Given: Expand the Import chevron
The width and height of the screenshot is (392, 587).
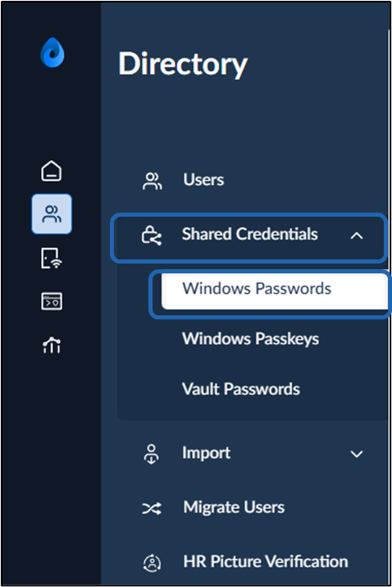Looking at the screenshot, I should (x=357, y=454).
